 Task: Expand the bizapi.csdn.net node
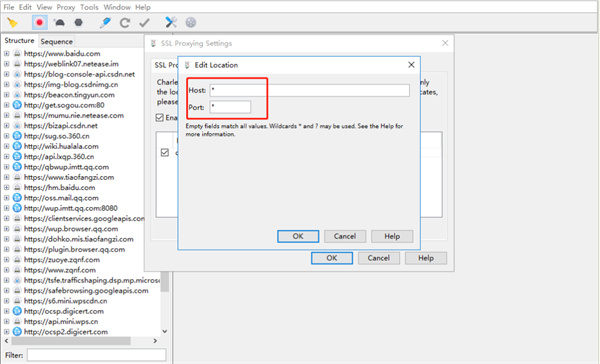(x=7, y=126)
